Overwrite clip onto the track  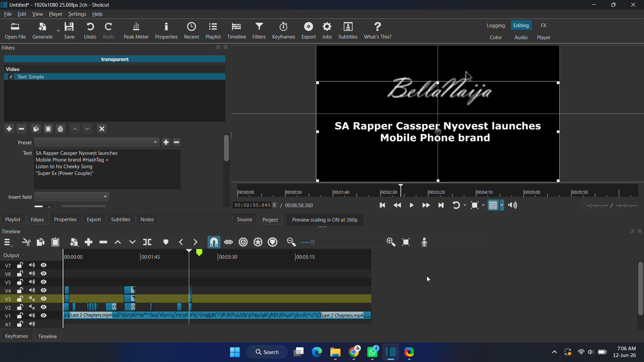coord(132,242)
